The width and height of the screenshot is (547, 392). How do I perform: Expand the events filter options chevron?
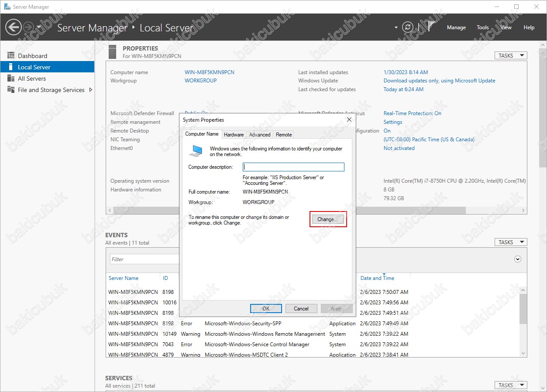click(518, 259)
